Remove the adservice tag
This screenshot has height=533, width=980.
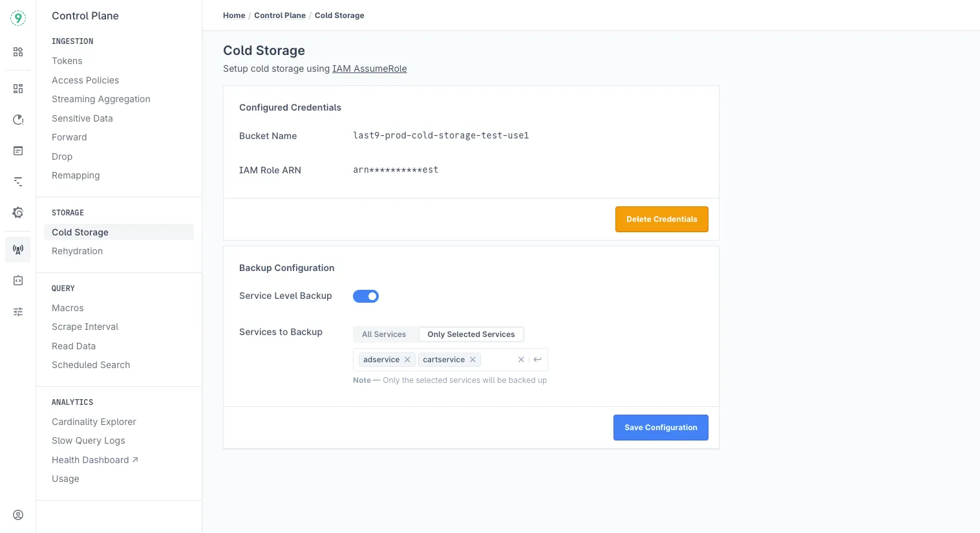click(x=407, y=360)
